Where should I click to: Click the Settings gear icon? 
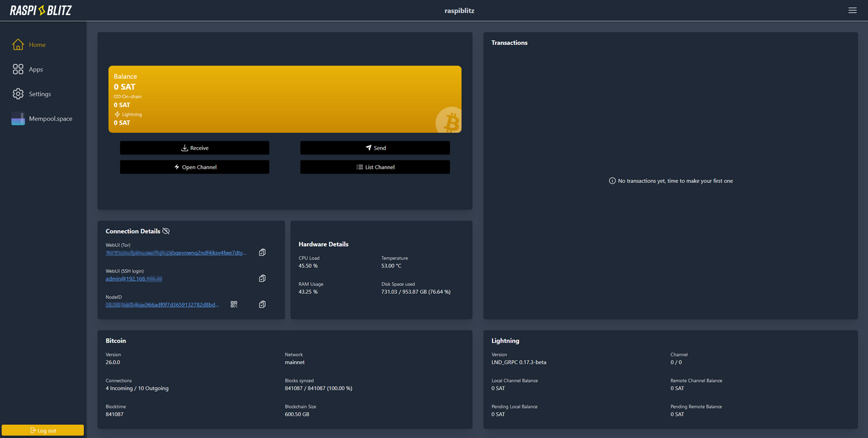click(x=18, y=94)
